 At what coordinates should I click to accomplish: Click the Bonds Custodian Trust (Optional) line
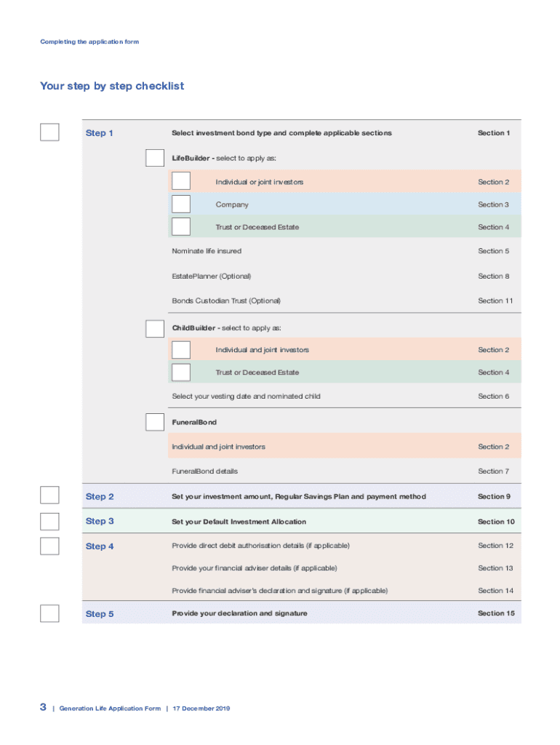pos(226,300)
